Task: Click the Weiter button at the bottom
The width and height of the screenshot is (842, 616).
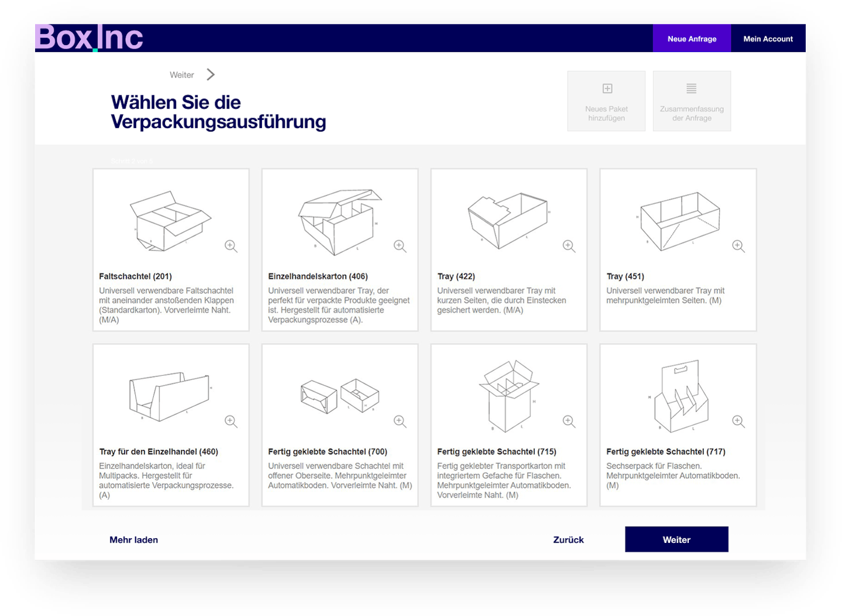Action: pyautogui.click(x=677, y=539)
